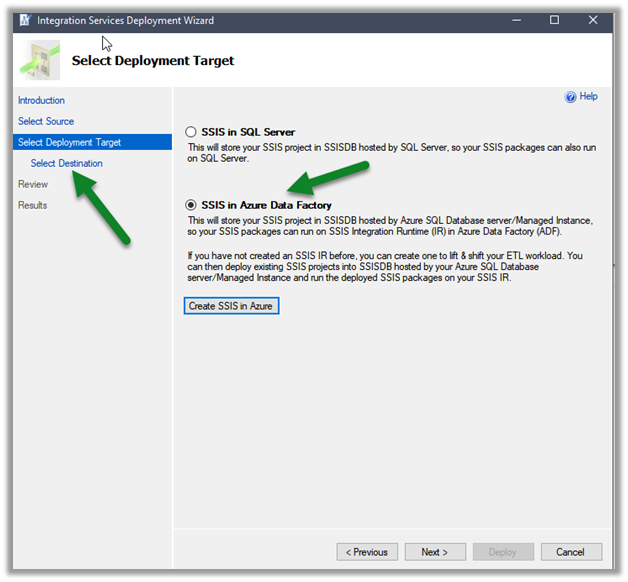Open the Results step in sidebar
The width and height of the screenshot is (628, 582).
(33, 206)
